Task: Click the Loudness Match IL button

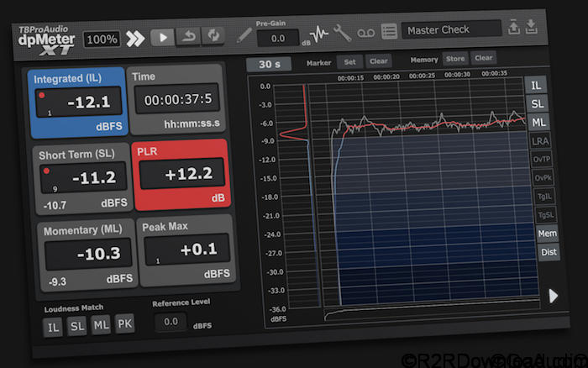Action: (x=53, y=328)
